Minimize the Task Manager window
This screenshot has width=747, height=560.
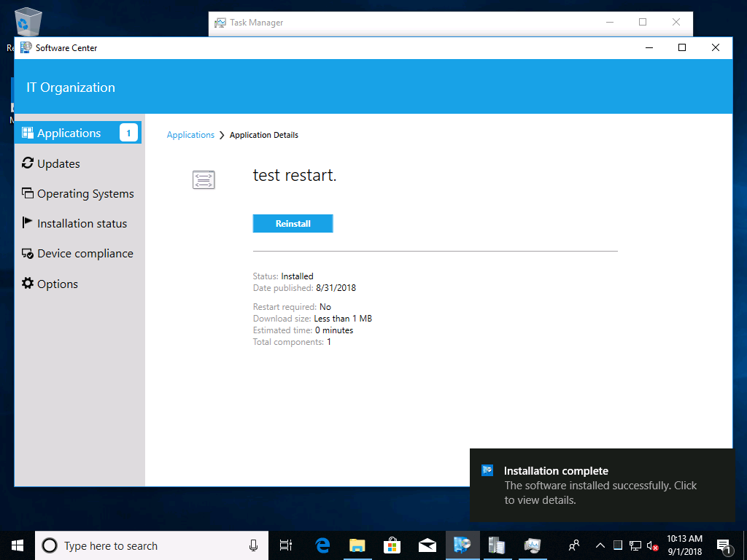[x=610, y=22]
